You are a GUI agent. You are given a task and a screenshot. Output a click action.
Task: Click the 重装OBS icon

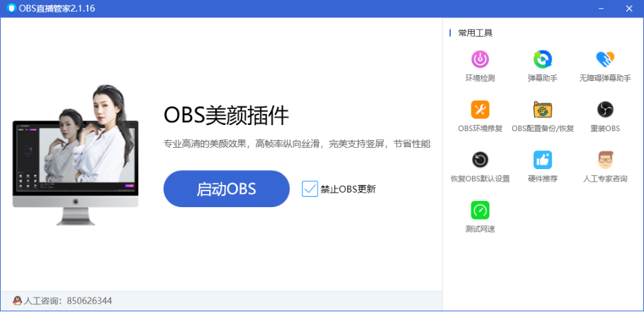point(605,110)
